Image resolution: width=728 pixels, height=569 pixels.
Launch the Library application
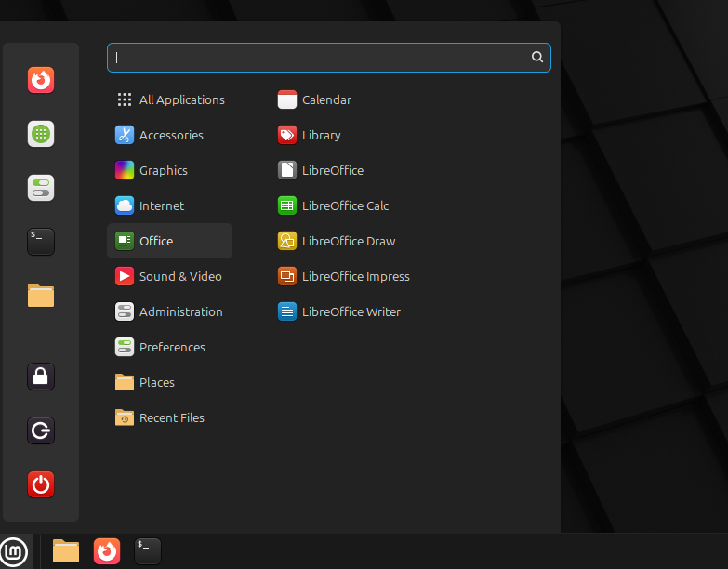pos(310,135)
